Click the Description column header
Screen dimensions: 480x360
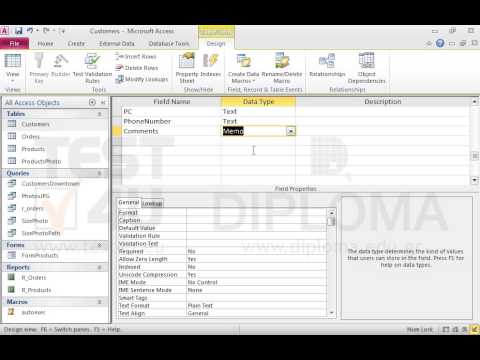click(383, 102)
